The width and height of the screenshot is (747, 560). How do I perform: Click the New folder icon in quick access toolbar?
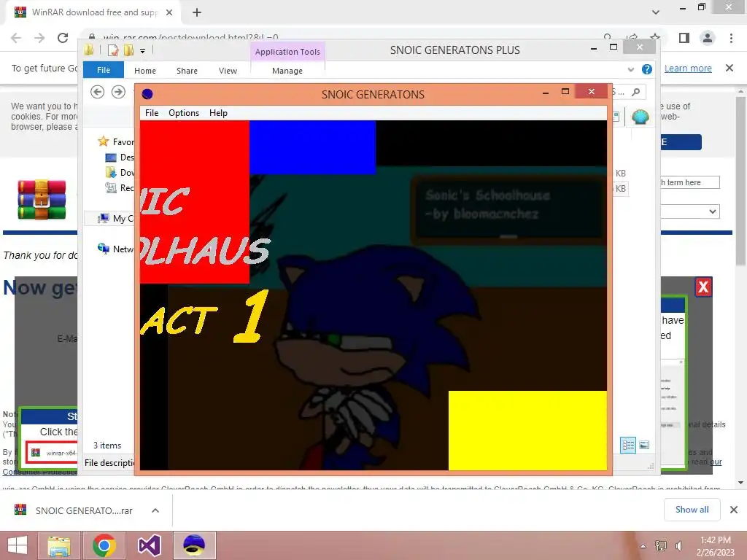(x=128, y=50)
